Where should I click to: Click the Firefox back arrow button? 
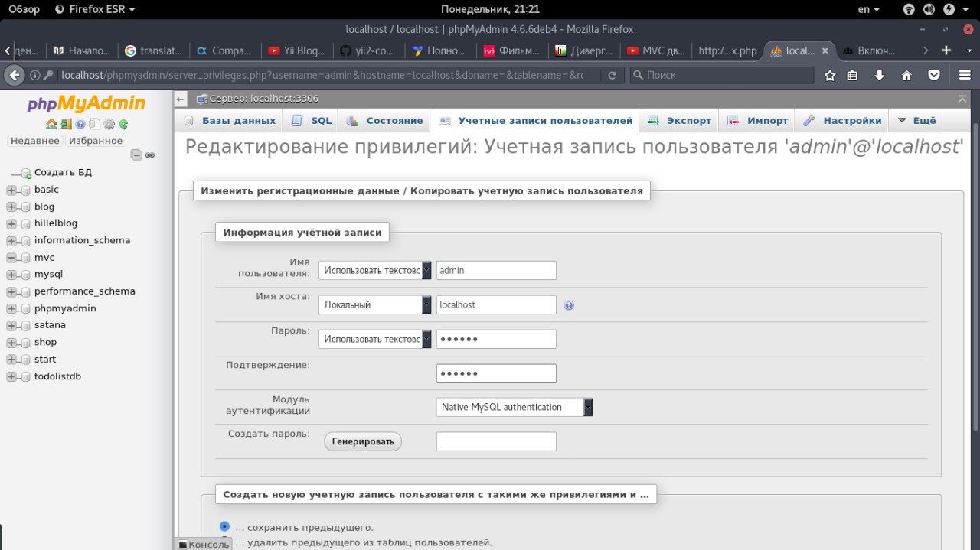click(15, 75)
